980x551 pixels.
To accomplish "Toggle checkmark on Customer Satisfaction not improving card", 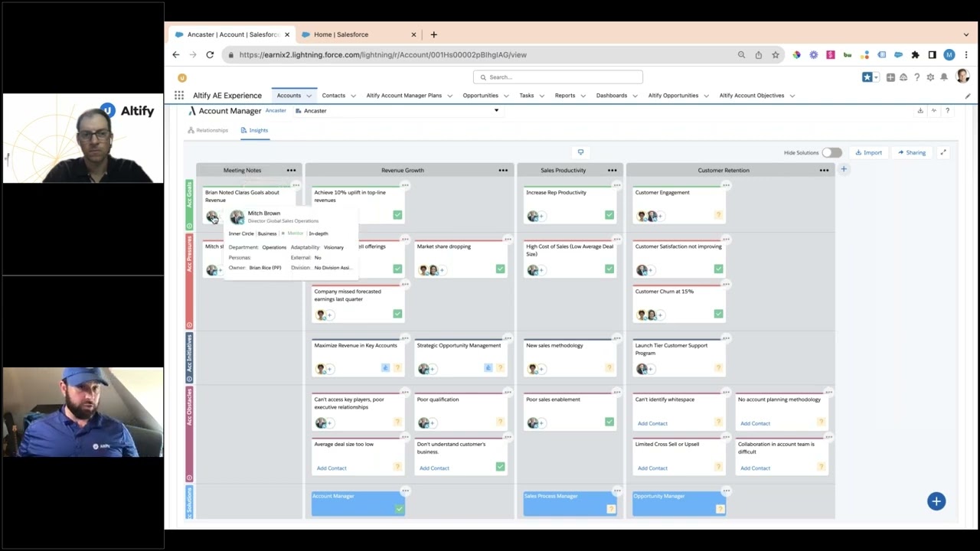I will (718, 269).
